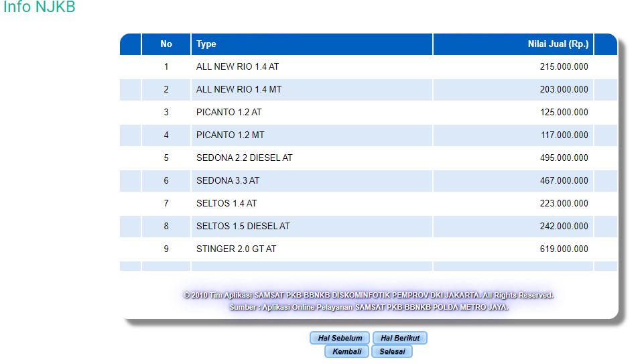Click row number 1 cell
Image resolution: width=644 pixels, height=364 pixels.
[166, 66]
